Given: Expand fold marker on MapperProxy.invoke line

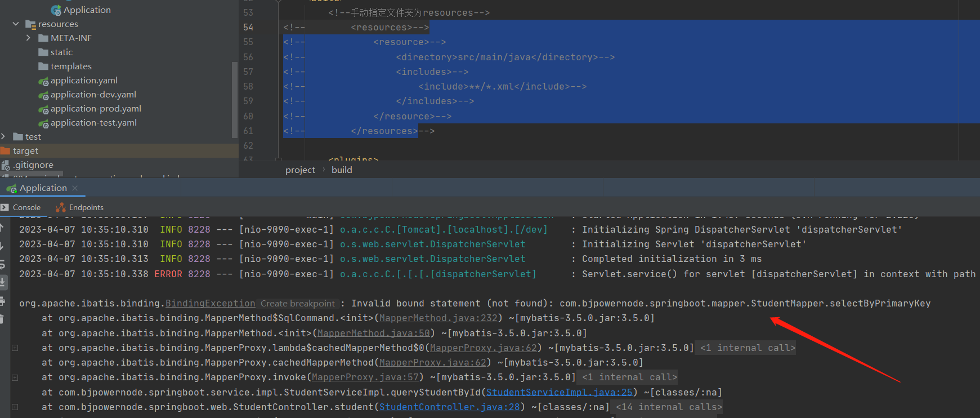Looking at the screenshot, I should point(15,377).
